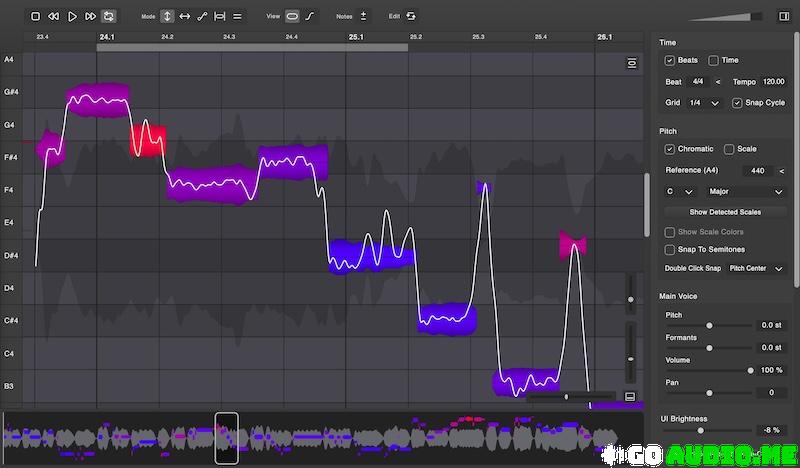Switch view to note blobs icon
Screen dimensions: 800x468
click(x=292, y=16)
